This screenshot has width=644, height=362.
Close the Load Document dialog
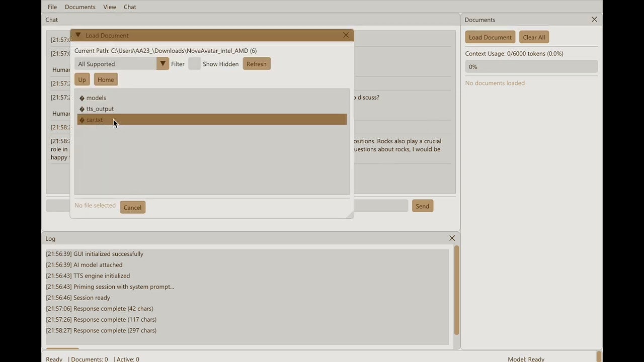pos(346,35)
